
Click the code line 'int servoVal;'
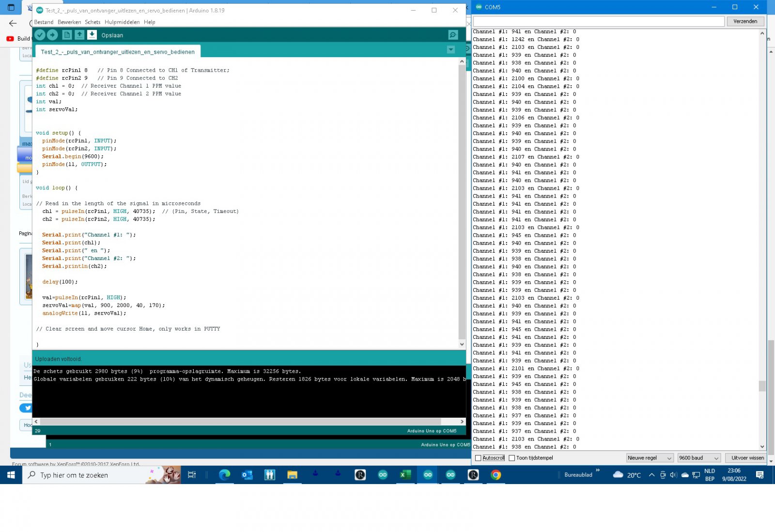coord(57,109)
